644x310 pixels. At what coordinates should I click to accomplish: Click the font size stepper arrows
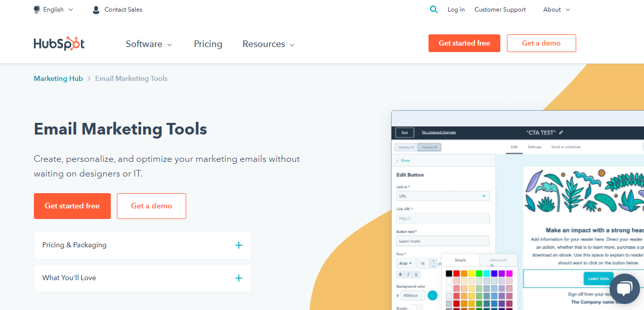433,263
